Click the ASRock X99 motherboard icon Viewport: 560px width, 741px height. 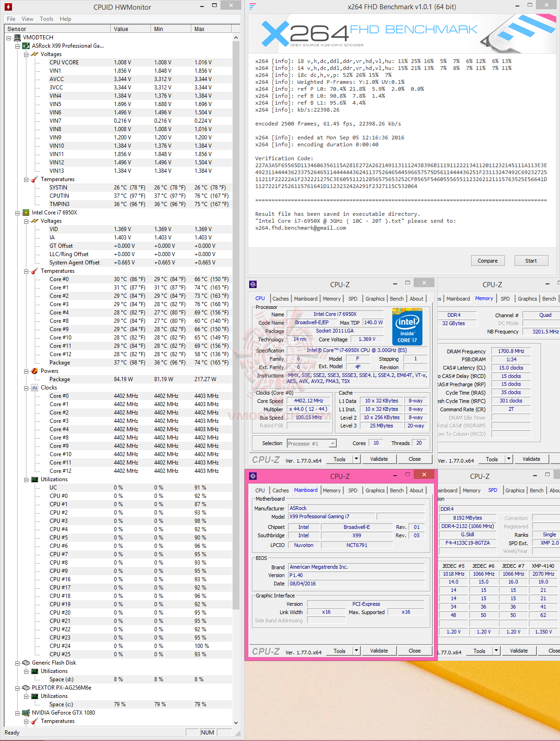[x=26, y=46]
